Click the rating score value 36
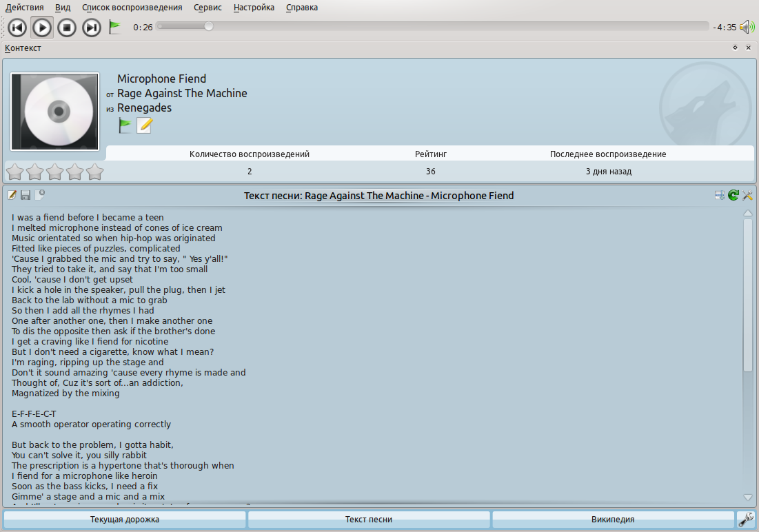The image size is (759, 532). coord(431,172)
